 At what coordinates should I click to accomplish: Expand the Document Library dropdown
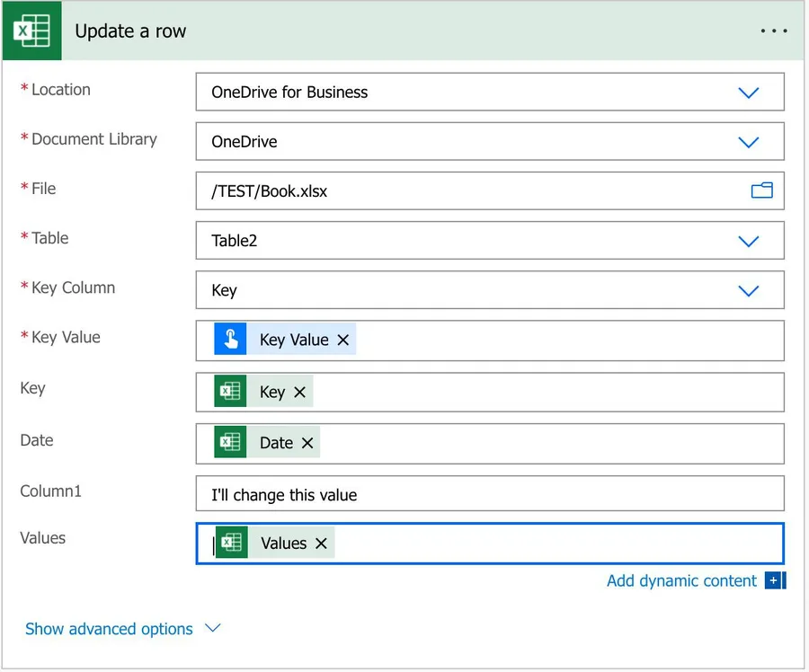[748, 142]
